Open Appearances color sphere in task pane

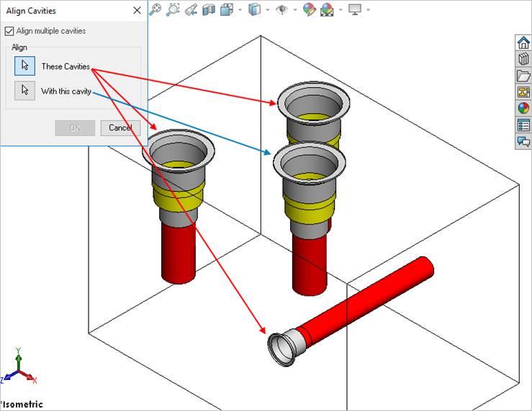(523, 109)
